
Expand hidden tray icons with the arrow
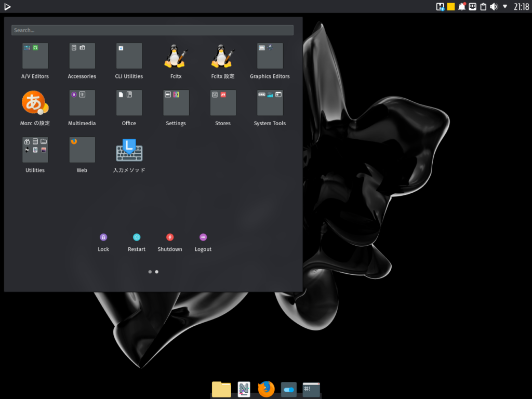coord(504,6)
